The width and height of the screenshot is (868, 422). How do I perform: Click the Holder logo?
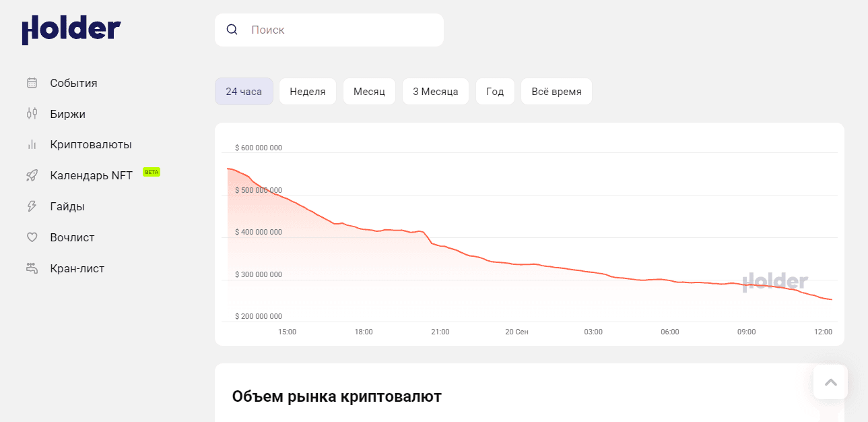point(71,29)
